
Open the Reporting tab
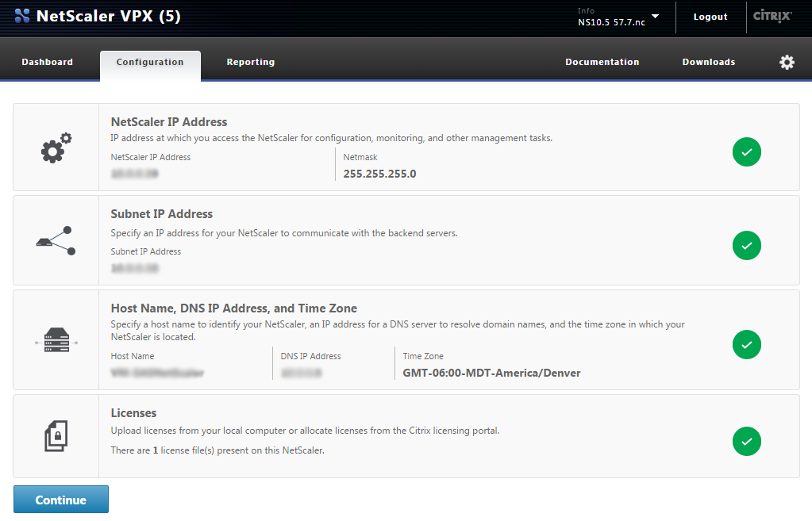click(251, 62)
